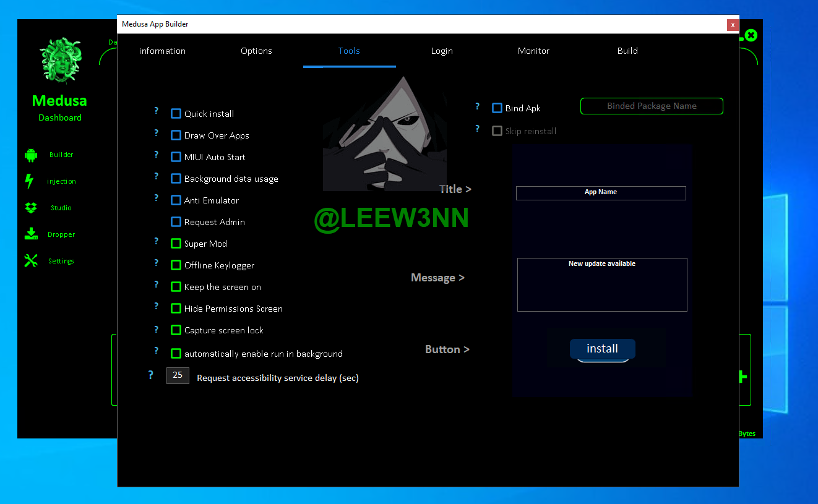Click the Dropper download icon
Screen dimensions: 818x504
[x=31, y=234]
